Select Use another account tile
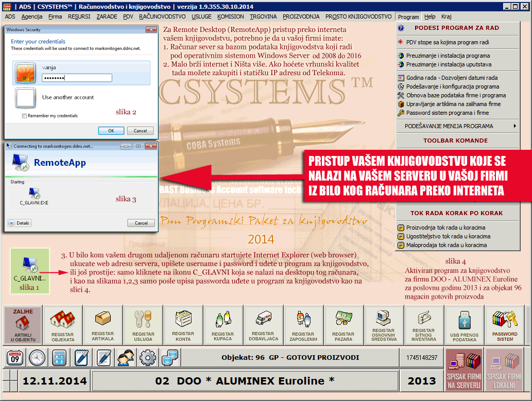The image size is (532, 401). pyautogui.click(x=81, y=97)
